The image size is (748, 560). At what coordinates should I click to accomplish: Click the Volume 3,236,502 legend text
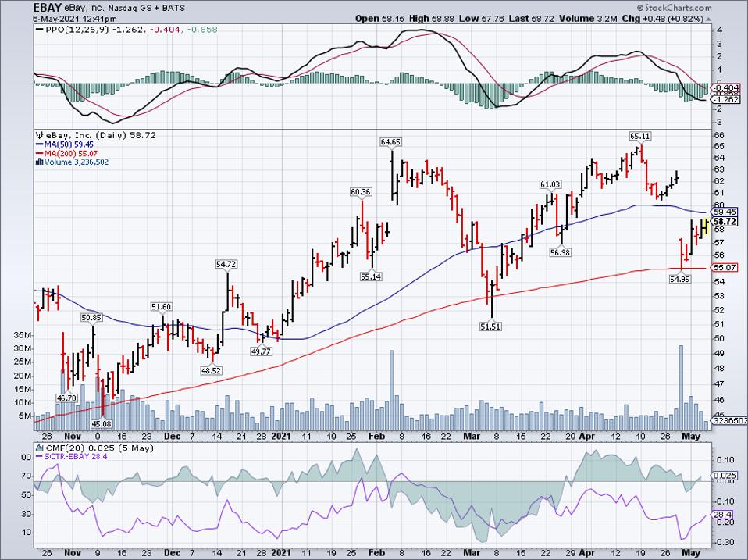point(77,162)
